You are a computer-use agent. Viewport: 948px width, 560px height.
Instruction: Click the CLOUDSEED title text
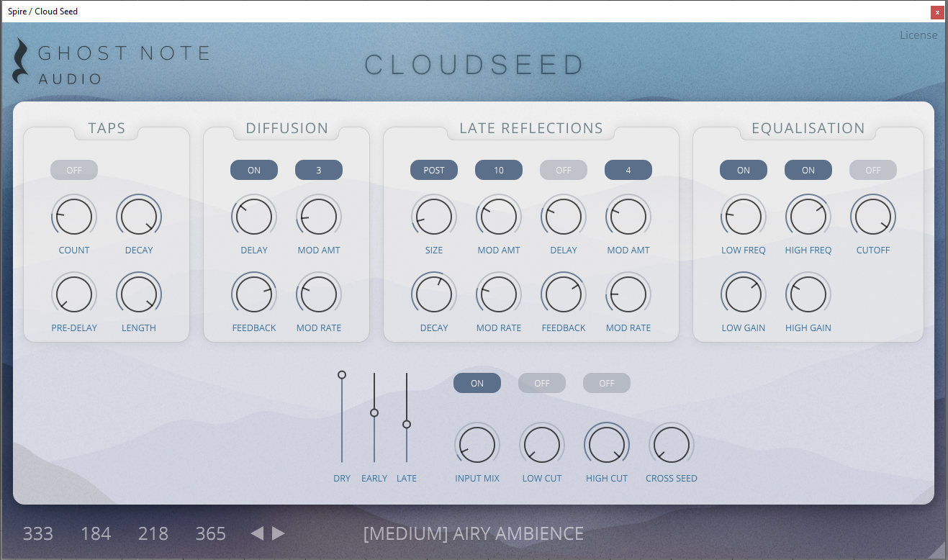pos(474,65)
